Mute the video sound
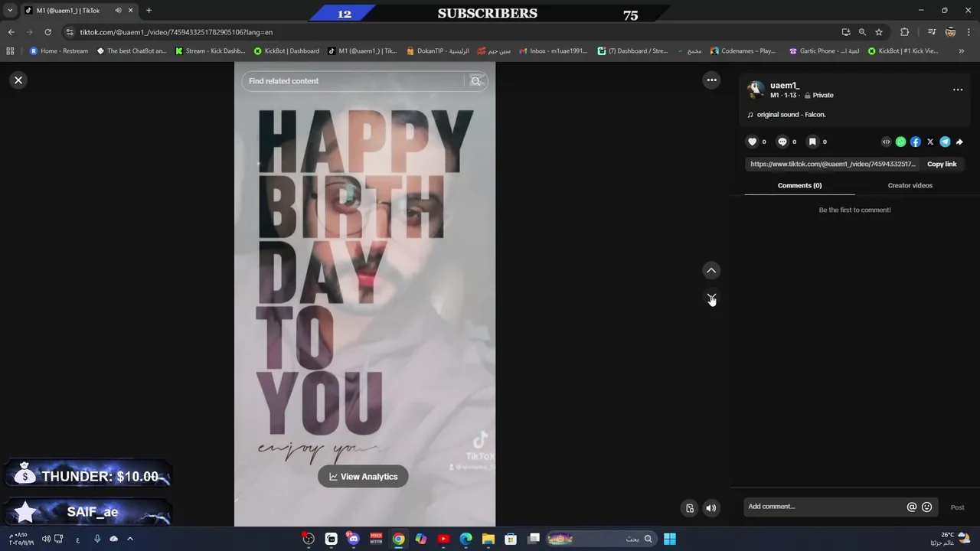980x551 pixels. pos(711,508)
